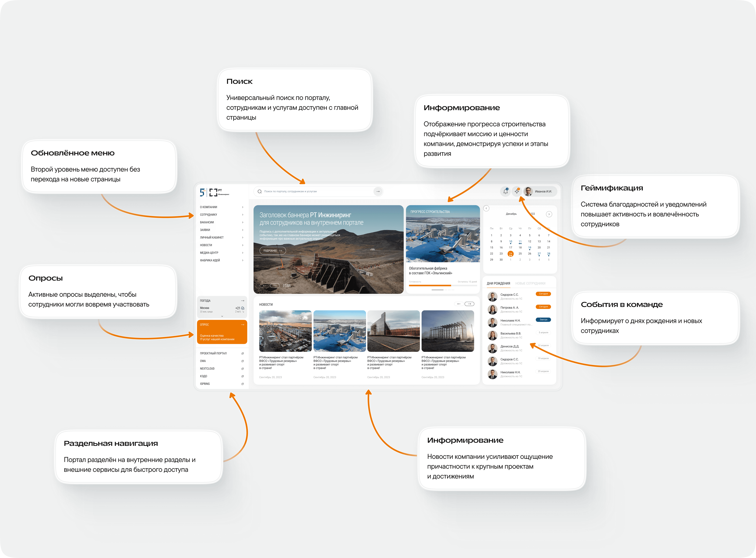Open external link icon next to Проектный портал

click(x=242, y=353)
